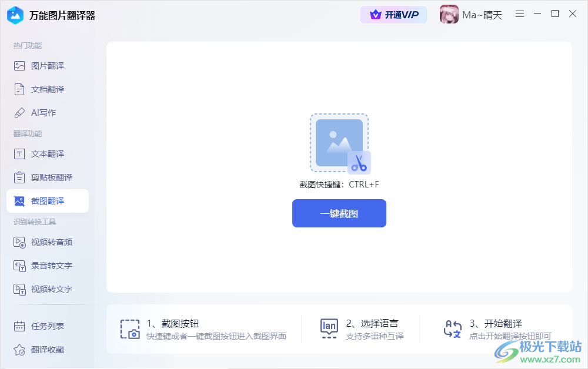Viewport: 588px width, 369px height.
Task: Click text 截图快捷键：CTRL+F
Action: (339, 184)
